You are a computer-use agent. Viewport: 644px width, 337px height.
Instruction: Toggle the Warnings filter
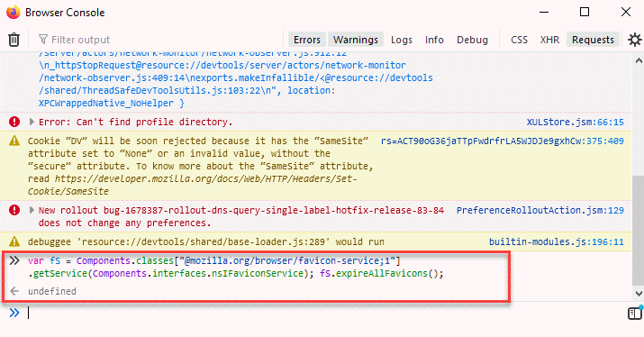[x=356, y=40]
